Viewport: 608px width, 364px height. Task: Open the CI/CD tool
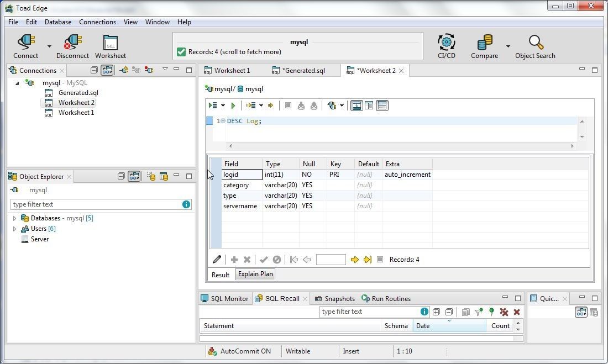446,42
